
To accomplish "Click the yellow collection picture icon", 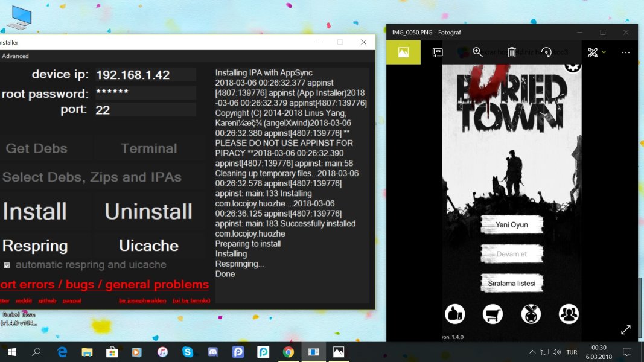I will click(x=403, y=52).
